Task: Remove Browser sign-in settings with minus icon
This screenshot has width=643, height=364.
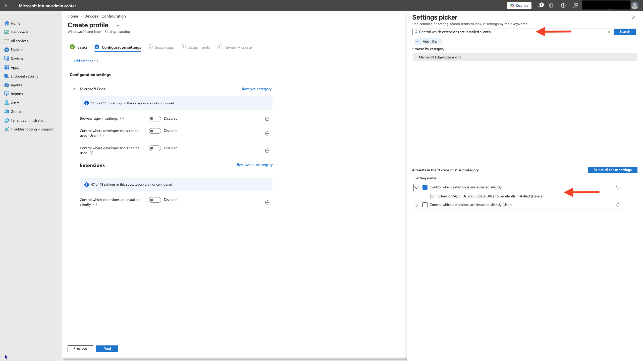Action: 267,119
